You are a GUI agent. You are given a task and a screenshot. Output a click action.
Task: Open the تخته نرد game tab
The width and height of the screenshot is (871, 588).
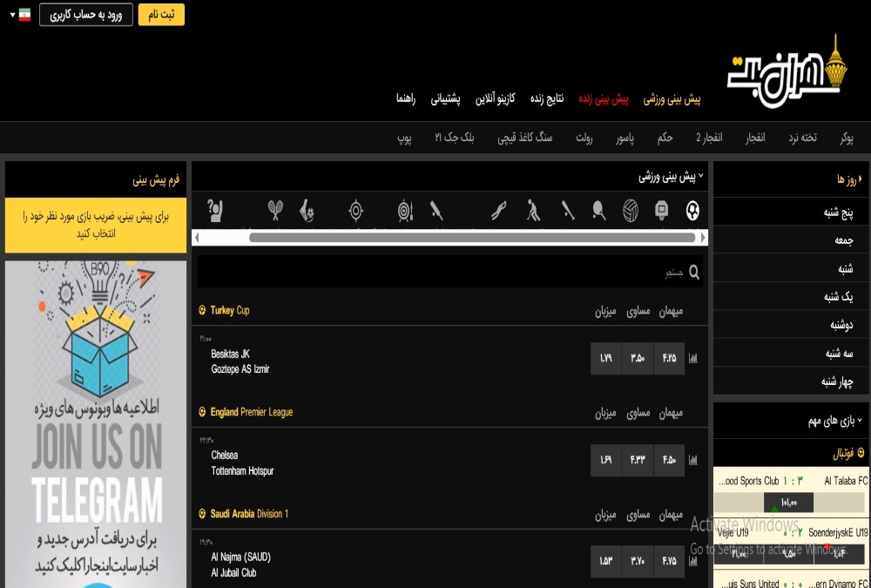[803, 138]
